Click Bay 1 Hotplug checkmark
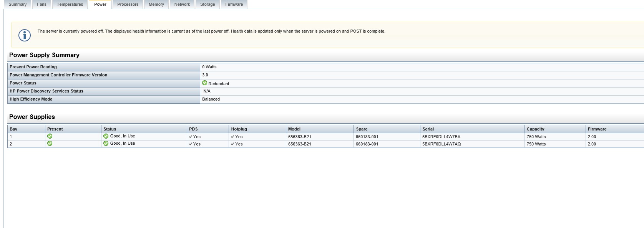This screenshot has width=644, height=228. pos(232,137)
